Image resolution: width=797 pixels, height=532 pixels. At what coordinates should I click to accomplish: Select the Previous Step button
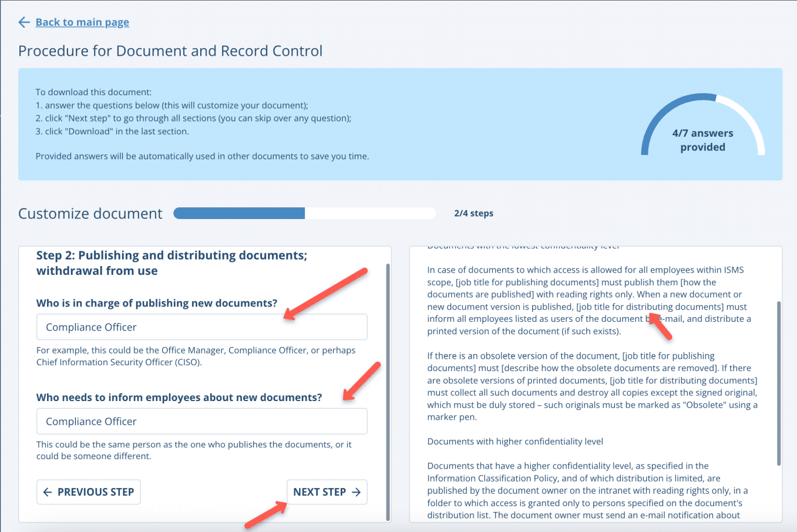pyautogui.click(x=88, y=491)
